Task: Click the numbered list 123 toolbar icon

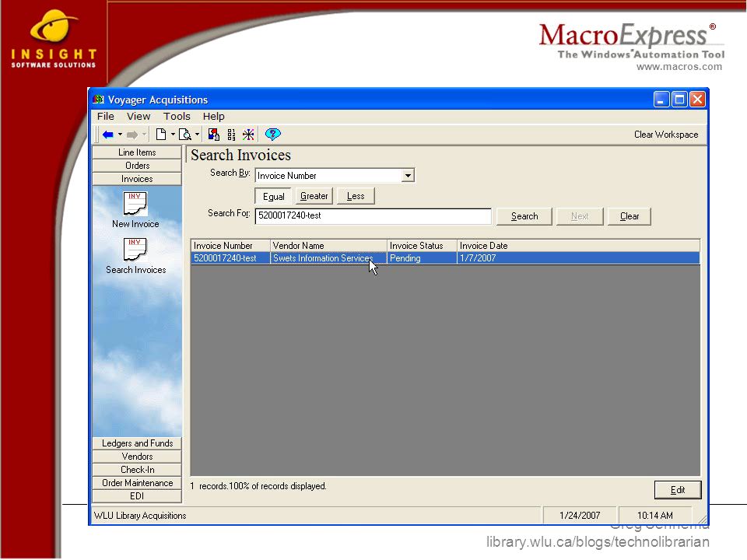Action: [231, 135]
